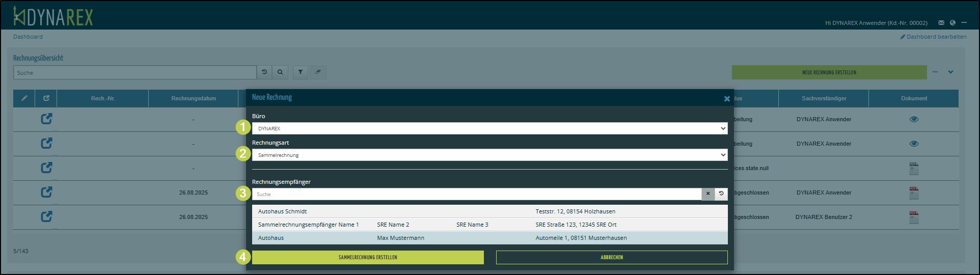Click the mail envelope icon in header

point(941,23)
